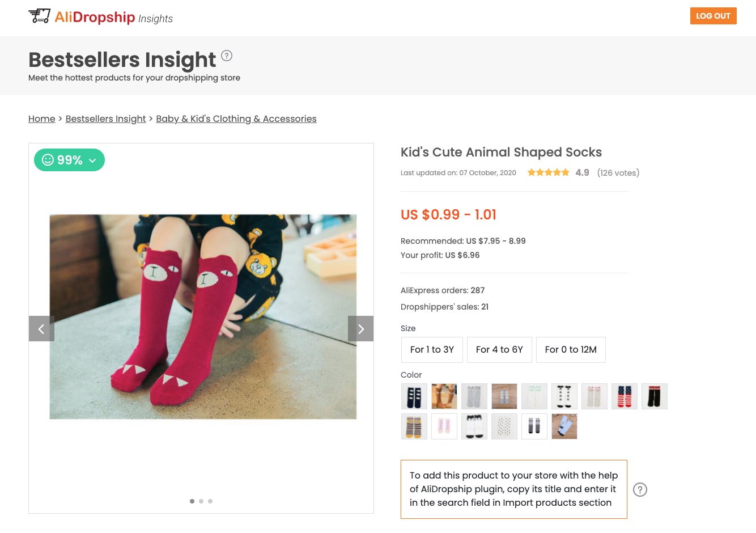The width and height of the screenshot is (756, 533).
Task: Click the help icon beside import instructions box
Action: (640, 490)
